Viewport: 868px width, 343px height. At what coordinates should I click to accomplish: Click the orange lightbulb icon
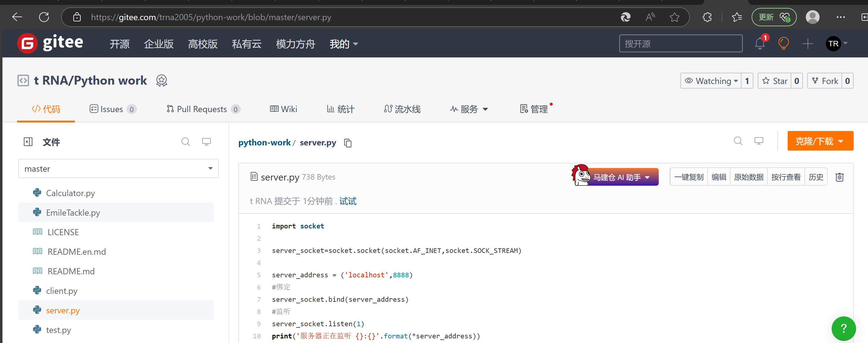click(783, 44)
